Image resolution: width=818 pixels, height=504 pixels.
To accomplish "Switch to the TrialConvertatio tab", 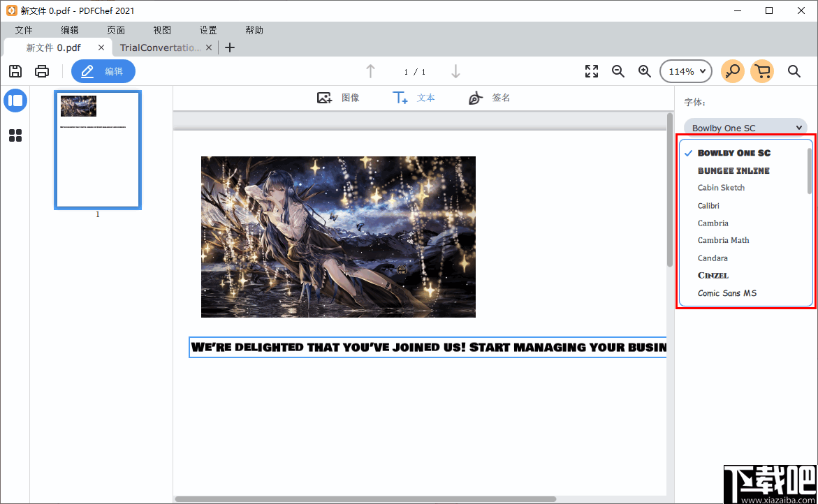I will coord(161,47).
